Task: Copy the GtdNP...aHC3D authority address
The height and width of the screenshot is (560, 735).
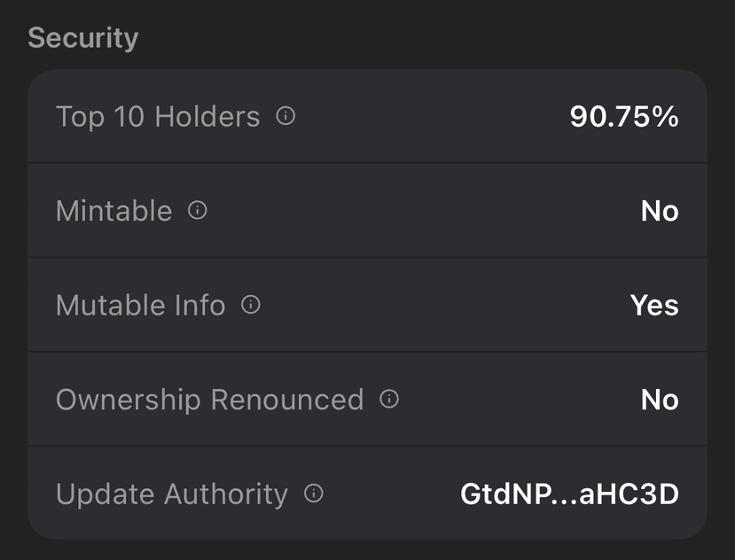Action: pos(569,494)
